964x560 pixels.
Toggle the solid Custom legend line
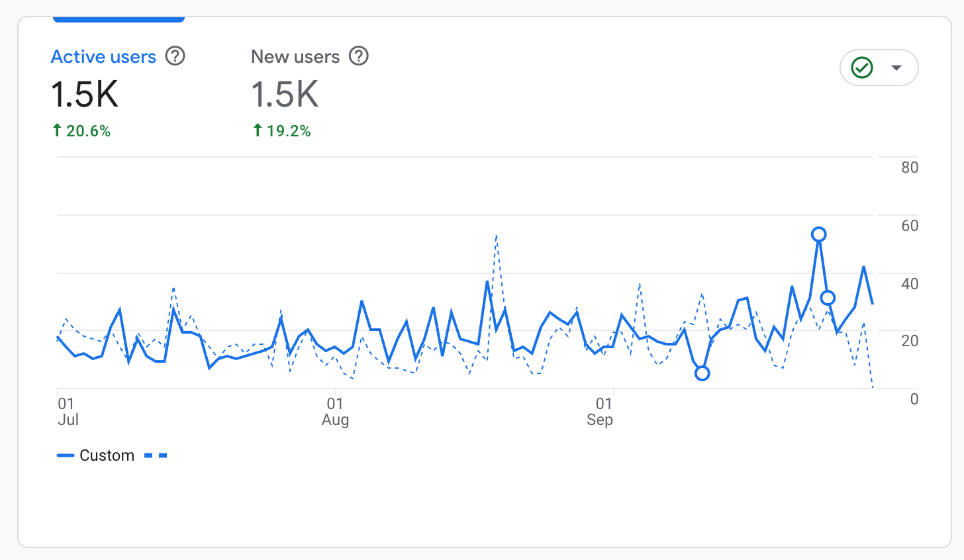click(66, 455)
